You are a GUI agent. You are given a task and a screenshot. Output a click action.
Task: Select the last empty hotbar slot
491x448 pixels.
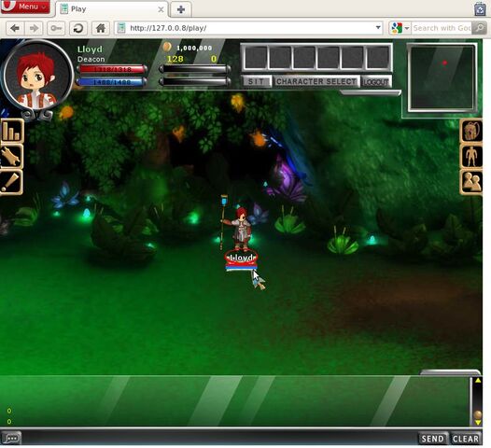[378, 58]
